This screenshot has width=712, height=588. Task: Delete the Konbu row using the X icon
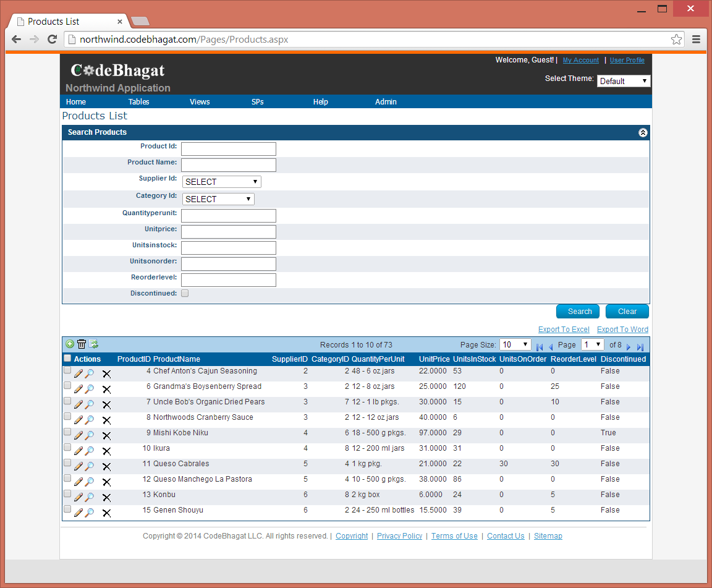click(x=106, y=497)
